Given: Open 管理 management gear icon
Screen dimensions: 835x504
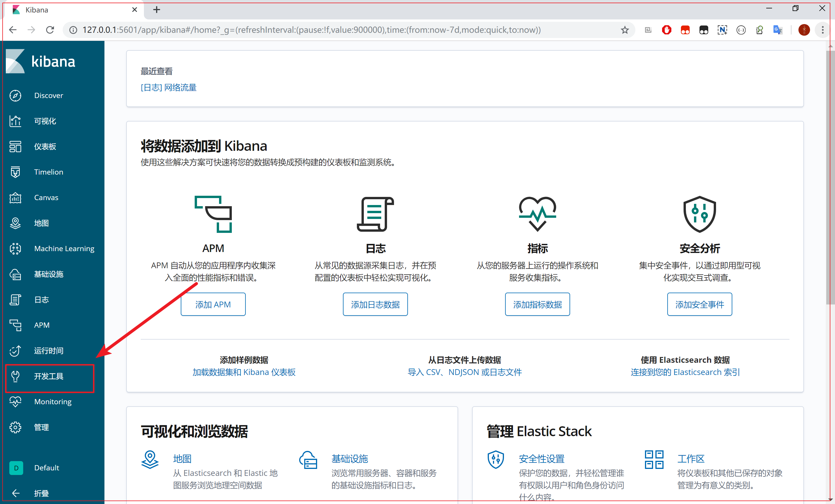Looking at the screenshot, I should 15,427.
